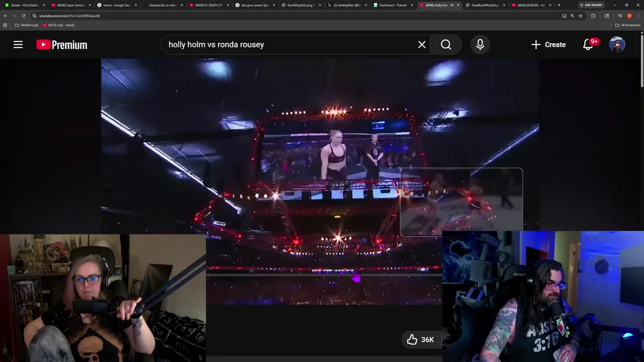Open the Extensions puzzle icon
Viewport: 644px width, 362px height.
point(593,16)
